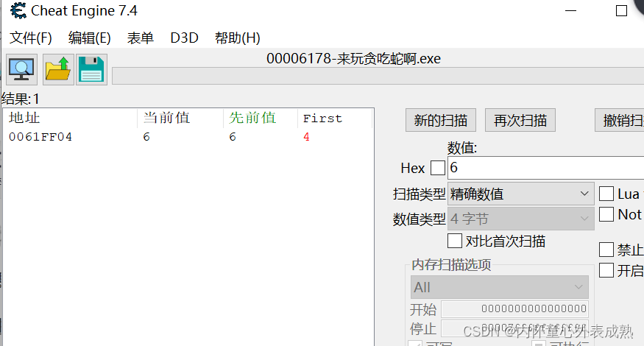Toggle the Not checkbox
Viewport: 644px width, 346px height.
pyautogui.click(x=606, y=214)
